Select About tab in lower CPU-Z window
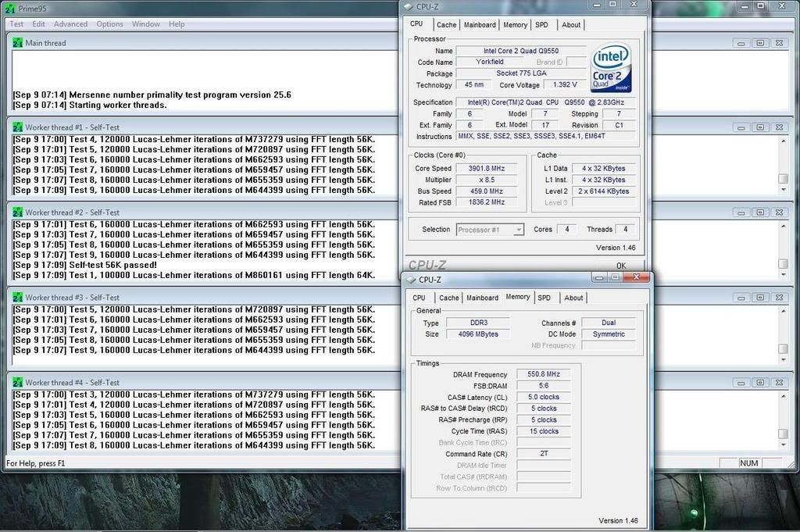The image size is (800, 532). [x=573, y=298]
